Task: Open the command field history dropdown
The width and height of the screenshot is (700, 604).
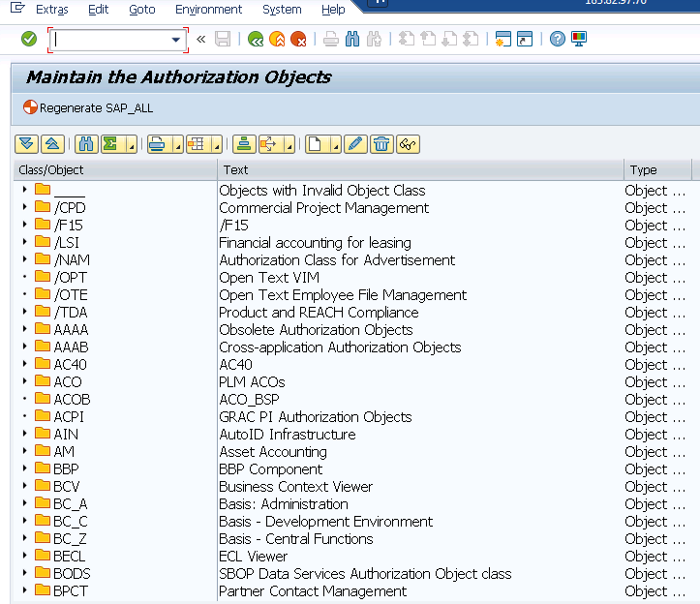Action: click(176, 40)
